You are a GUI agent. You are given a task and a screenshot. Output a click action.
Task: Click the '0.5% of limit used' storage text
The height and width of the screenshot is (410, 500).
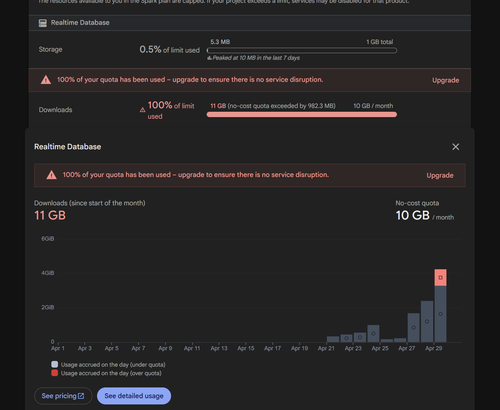169,50
